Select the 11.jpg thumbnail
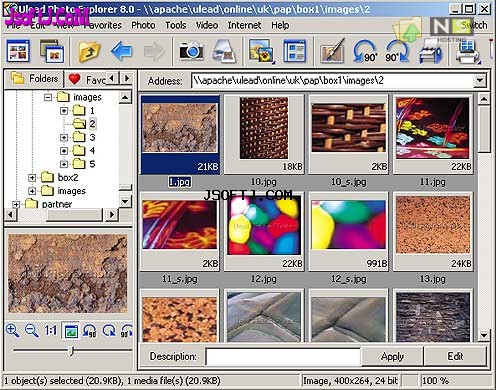This screenshot has height=390, width=496. [433, 134]
